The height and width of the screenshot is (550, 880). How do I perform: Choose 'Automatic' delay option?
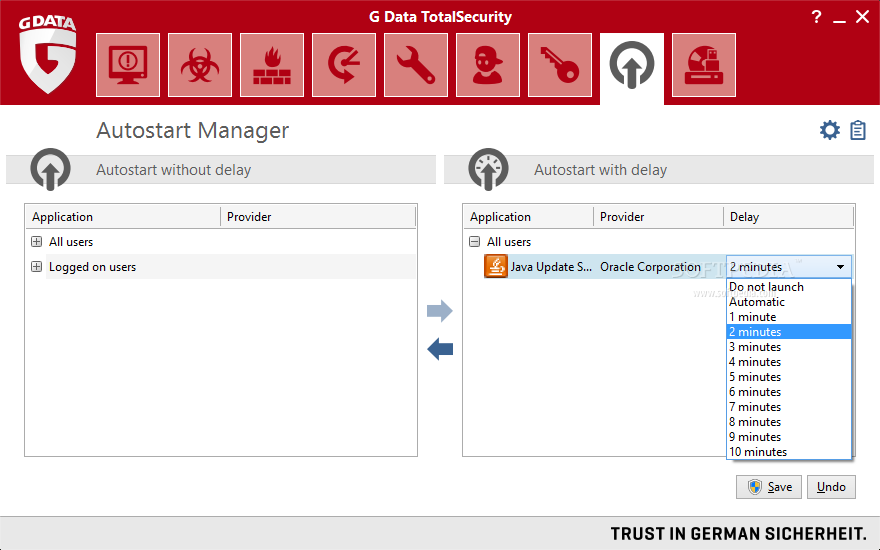coord(789,302)
